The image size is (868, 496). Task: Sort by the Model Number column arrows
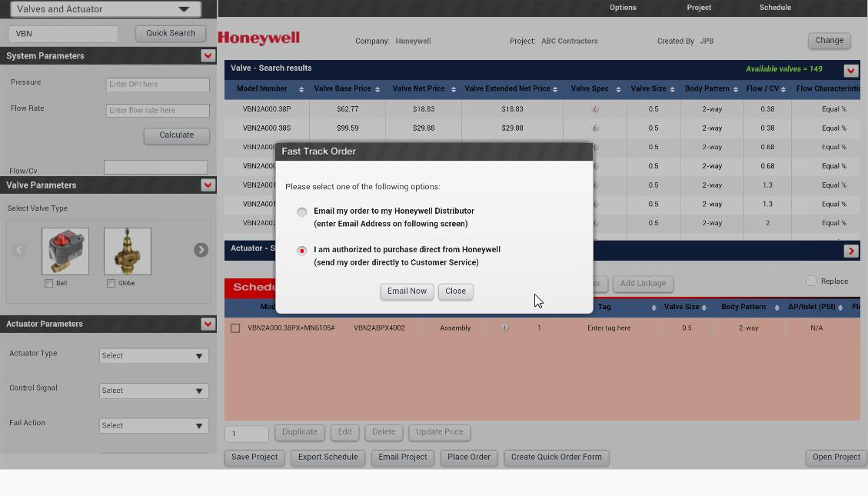tap(301, 89)
